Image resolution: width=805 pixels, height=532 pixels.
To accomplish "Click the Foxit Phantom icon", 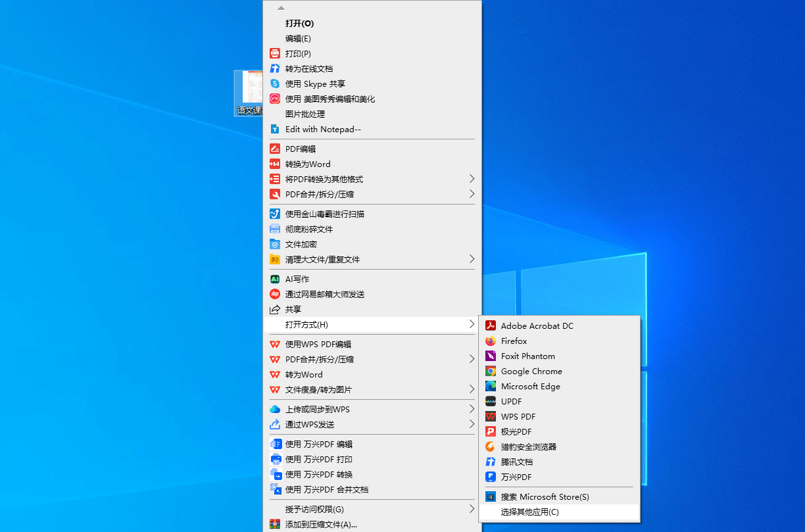I will pyautogui.click(x=490, y=356).
